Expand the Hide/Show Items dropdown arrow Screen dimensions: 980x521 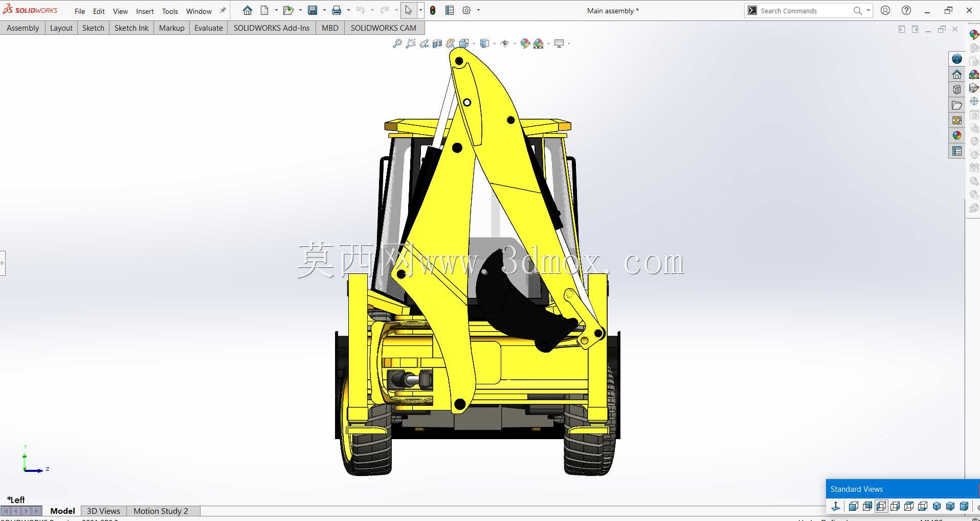tap(515, 44)
